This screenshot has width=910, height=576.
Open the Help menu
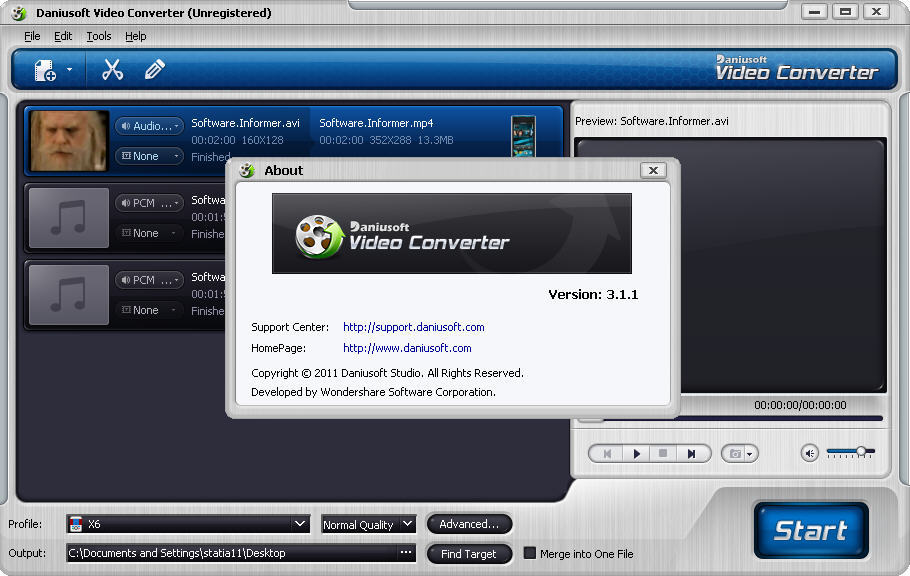(x=136, y=36)
